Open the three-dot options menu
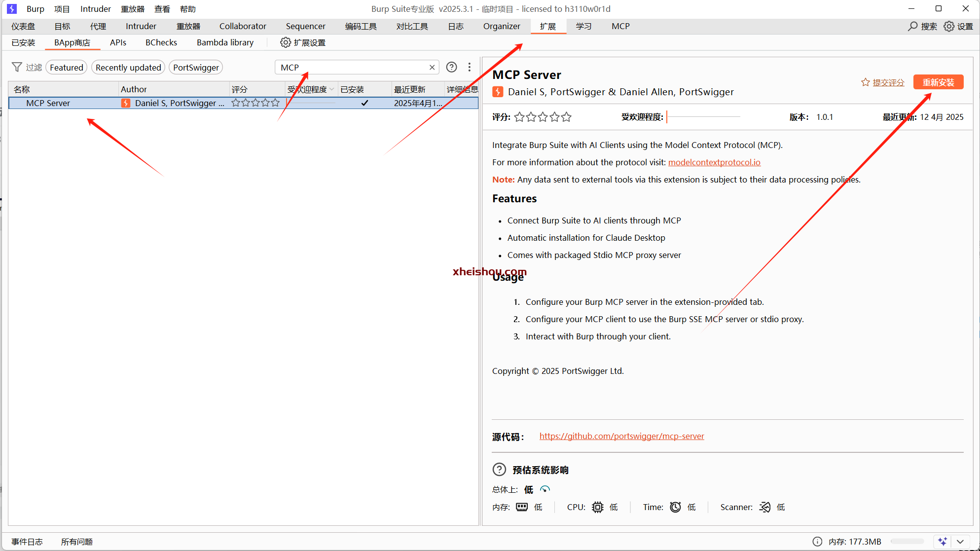This screenshot has height=551, width=980. [x=470, y=67]
